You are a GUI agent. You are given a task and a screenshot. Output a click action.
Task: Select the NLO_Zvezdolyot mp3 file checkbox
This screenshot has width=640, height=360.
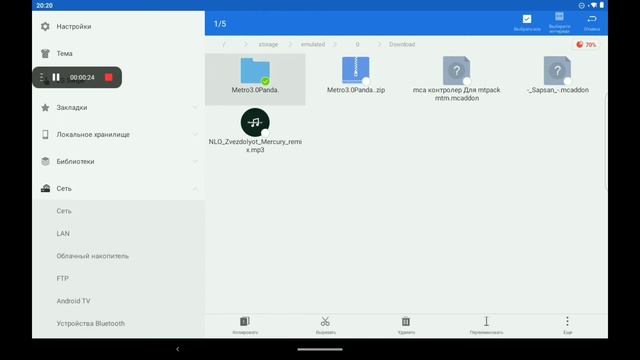265,133
